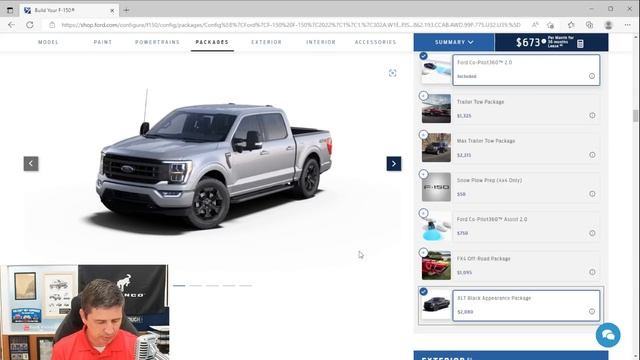This screenshot has height=360, width=640.
Task: Click the page vertical scrollbar thumb
Action: click(635, 116)
